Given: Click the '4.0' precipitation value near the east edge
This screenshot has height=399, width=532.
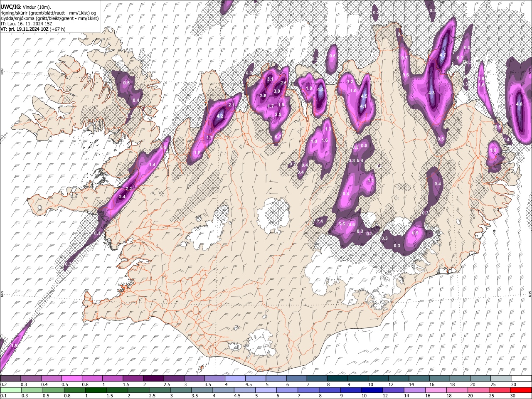Looking at the screenshot, I should [519, 104].
